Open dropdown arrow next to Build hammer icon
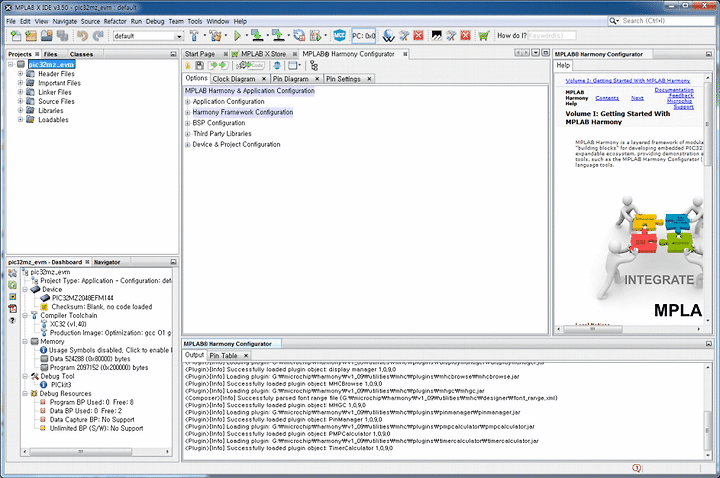Screen dimensions: 720x478 [x=204, y=35]
